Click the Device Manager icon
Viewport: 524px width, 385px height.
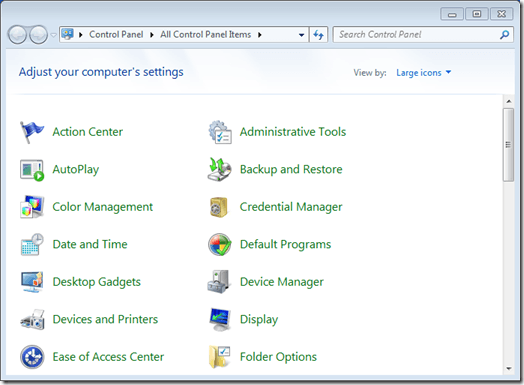[219, 282]
